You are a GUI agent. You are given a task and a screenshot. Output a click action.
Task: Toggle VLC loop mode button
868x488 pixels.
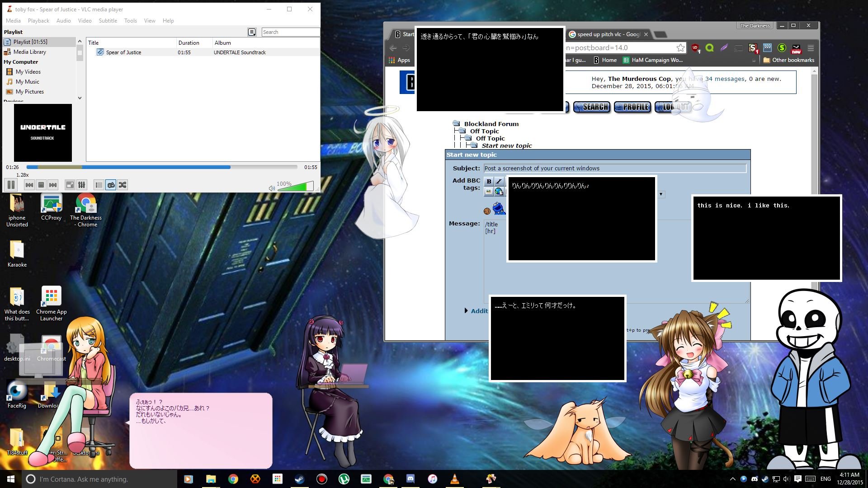[x=111, y=185]
